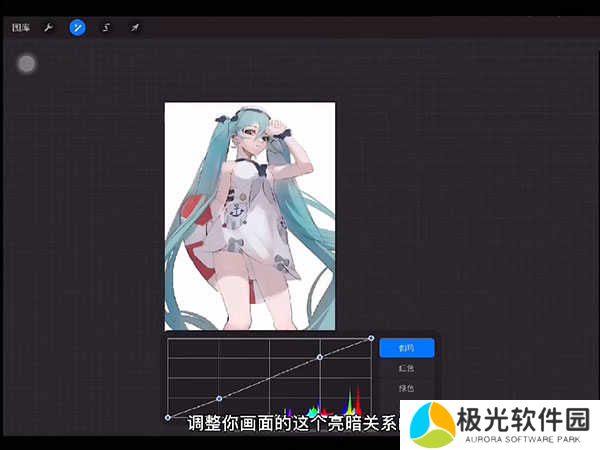
Task: Select the S-shaped Selection tool
Action: click(x=105, y=28)
